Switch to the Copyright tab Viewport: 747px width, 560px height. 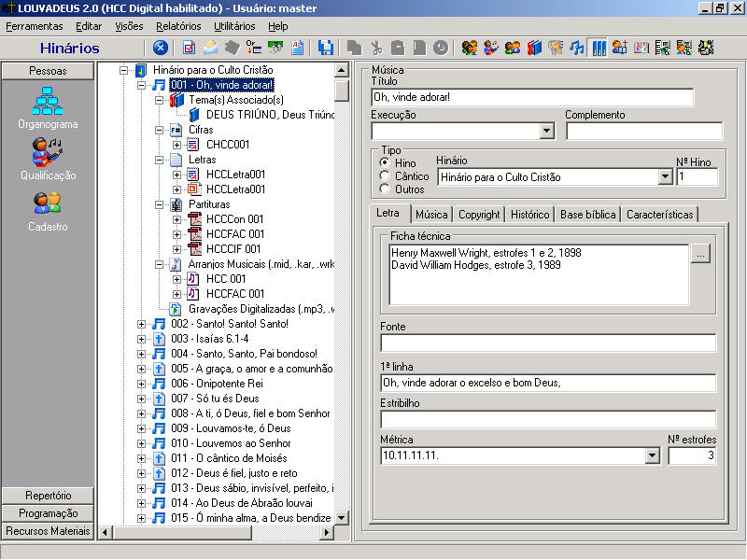[x=479, y=215]
